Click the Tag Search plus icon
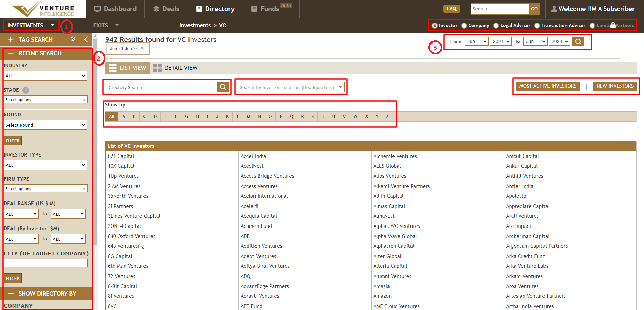The image size is (644, 310). 11,39
